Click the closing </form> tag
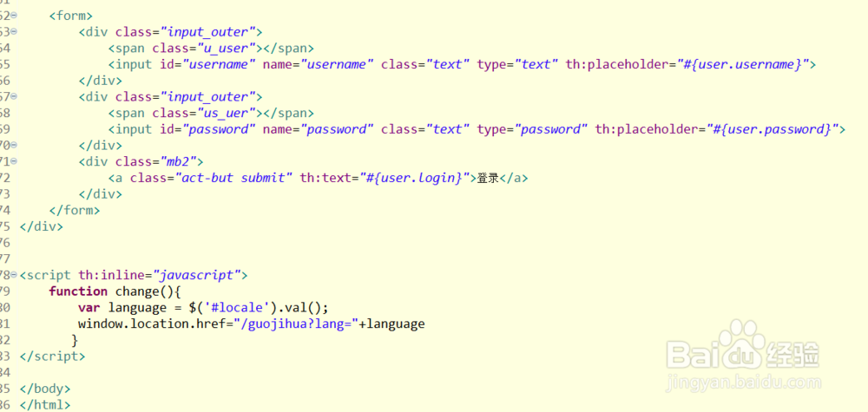 (x=75, y=210)
